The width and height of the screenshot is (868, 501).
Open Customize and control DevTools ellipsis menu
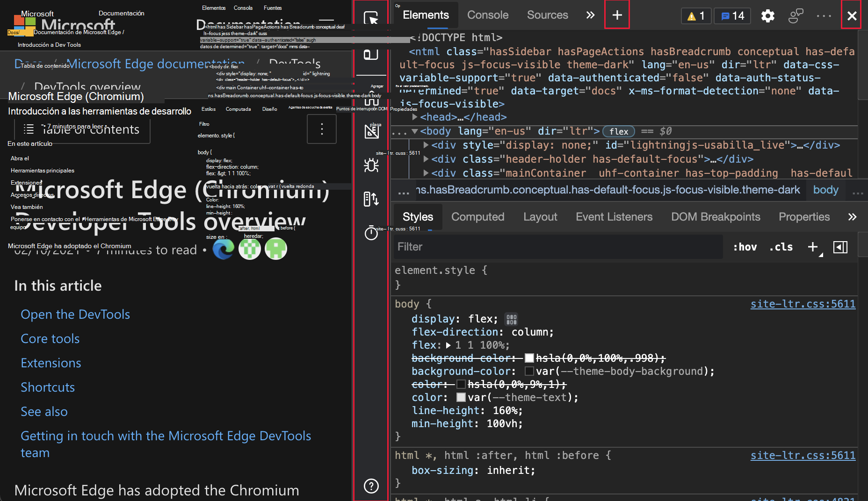[824, 16]
